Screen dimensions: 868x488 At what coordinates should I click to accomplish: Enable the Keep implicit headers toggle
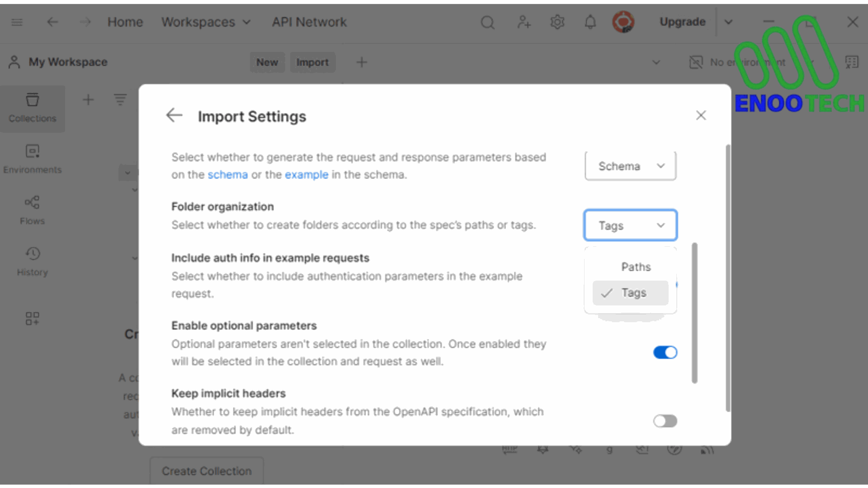[665, 421]
